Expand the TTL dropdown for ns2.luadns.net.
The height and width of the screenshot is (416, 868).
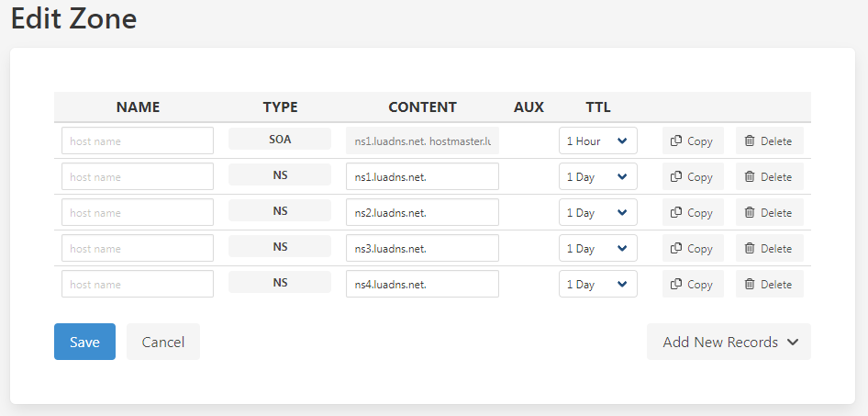(x=598, y=212)
